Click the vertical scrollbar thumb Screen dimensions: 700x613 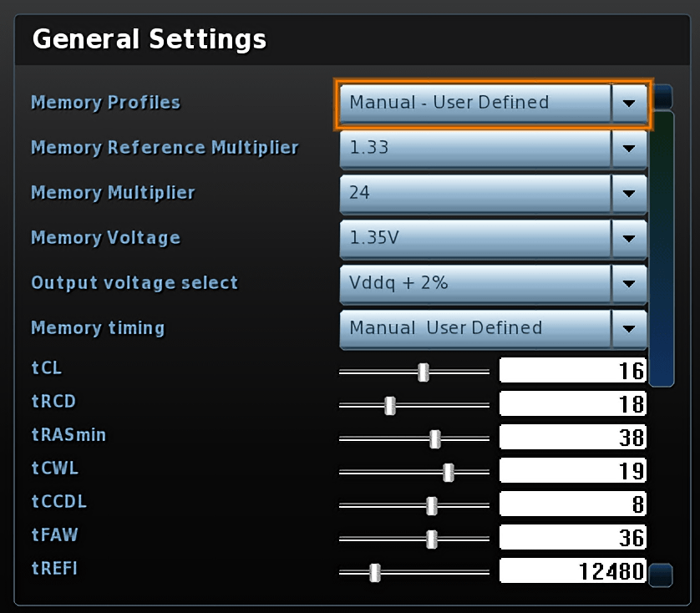[x=662, y=249]
